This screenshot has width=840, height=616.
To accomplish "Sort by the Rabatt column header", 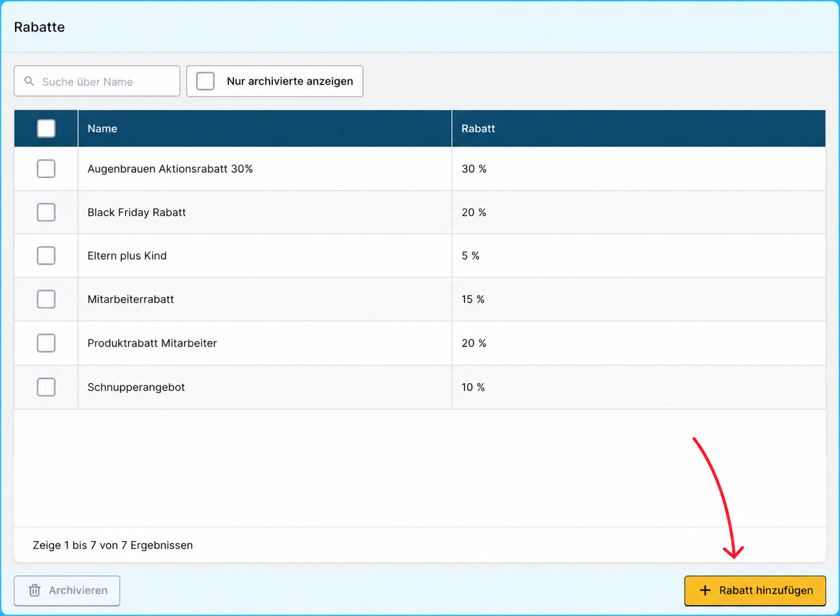I will [x=478, y=128].
